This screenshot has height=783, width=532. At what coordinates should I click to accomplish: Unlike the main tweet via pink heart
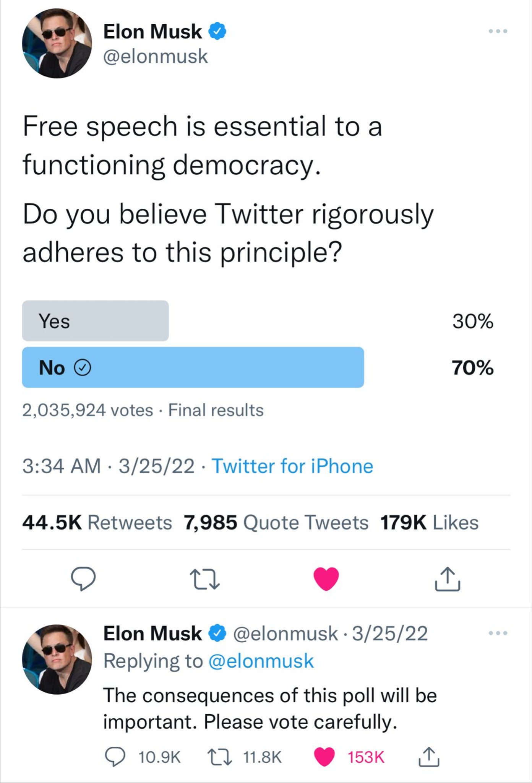click(326, 579)
